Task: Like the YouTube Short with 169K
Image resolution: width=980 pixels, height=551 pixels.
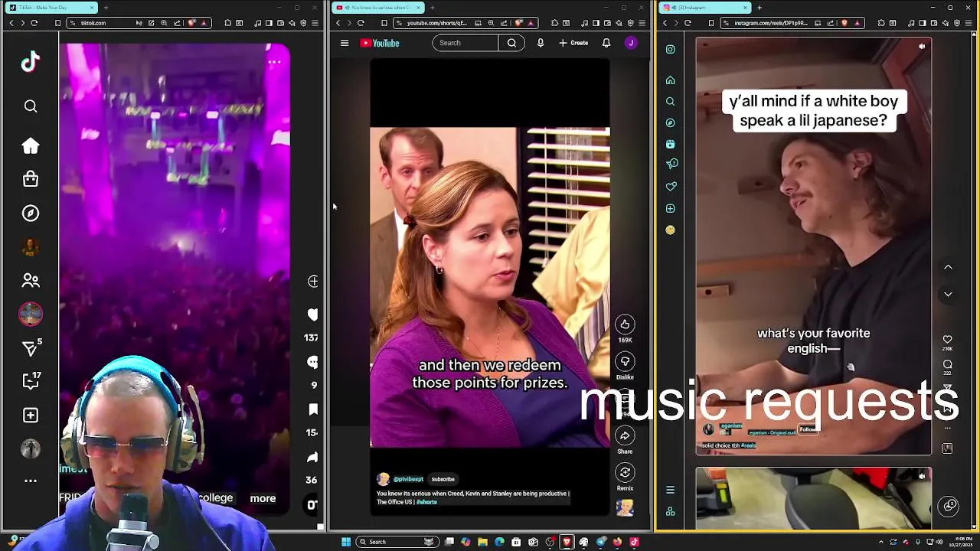Action: point(625,324)
